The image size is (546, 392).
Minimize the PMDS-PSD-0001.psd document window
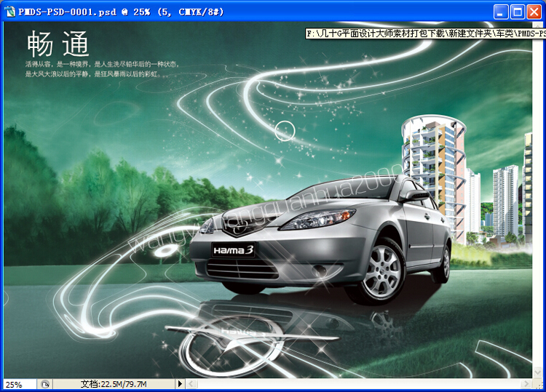click(501, 12)
